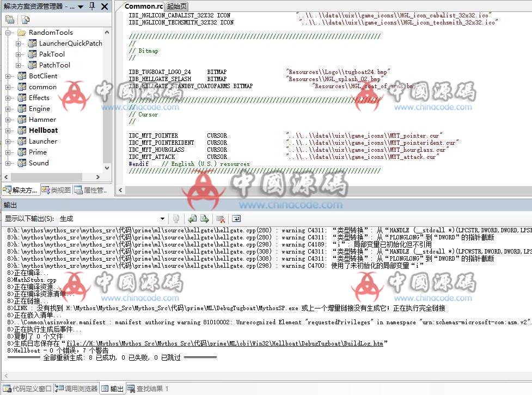This screenshot has height=395, width=532.
Task: Click the Show All Files toolbar icon
Action: [x=26, y=20]
